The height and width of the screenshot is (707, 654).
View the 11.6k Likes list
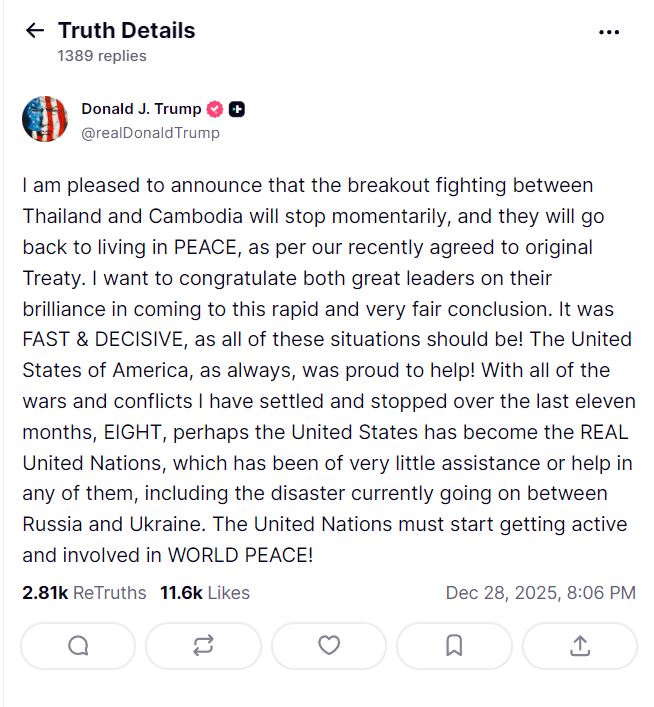pyautogui.click(x=205, y=593)
